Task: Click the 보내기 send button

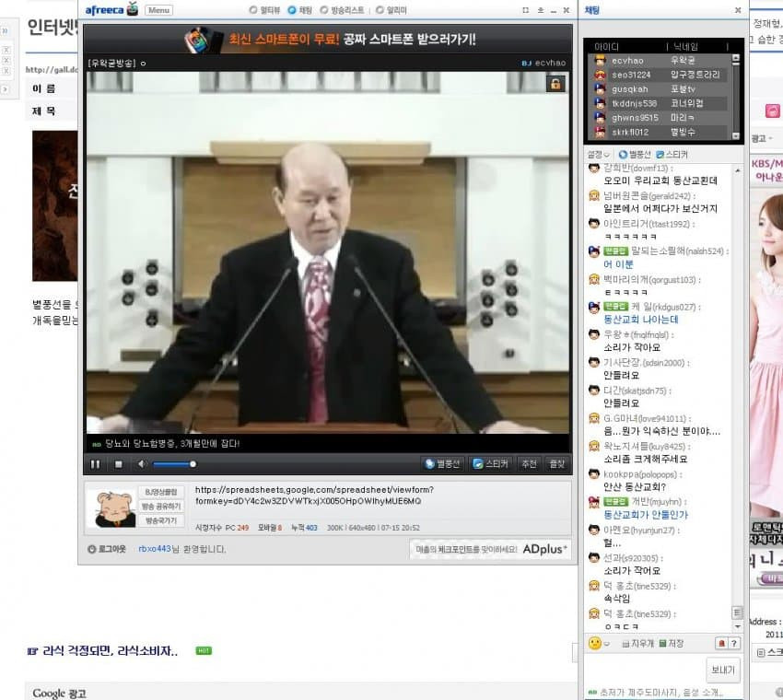Action: coord(722,670)
